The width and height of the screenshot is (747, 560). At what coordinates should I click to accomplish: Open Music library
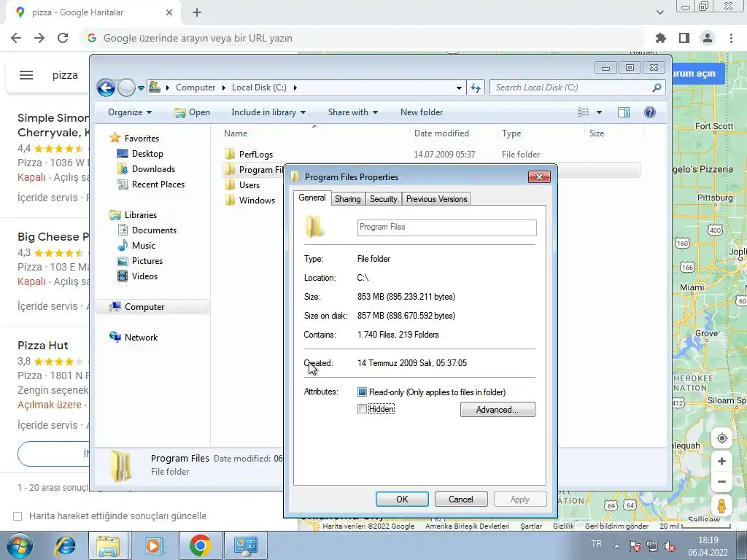[x=144, y=245]
